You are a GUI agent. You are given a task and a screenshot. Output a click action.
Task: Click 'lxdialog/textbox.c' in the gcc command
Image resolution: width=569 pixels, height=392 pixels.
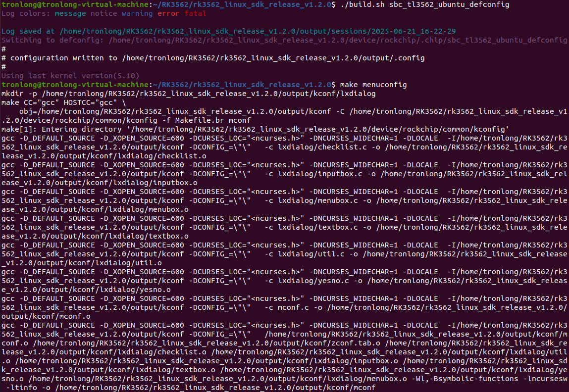click(x=318, y=227)
